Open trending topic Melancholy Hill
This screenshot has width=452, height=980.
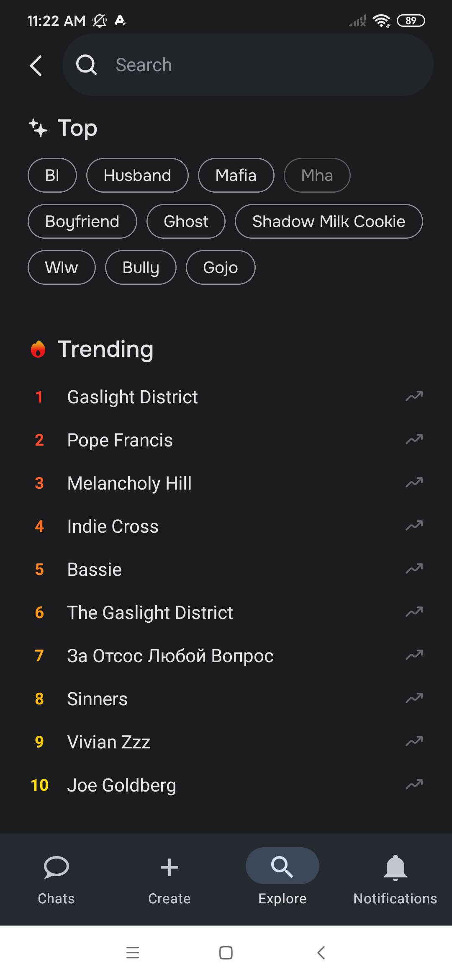pos(129,483)
